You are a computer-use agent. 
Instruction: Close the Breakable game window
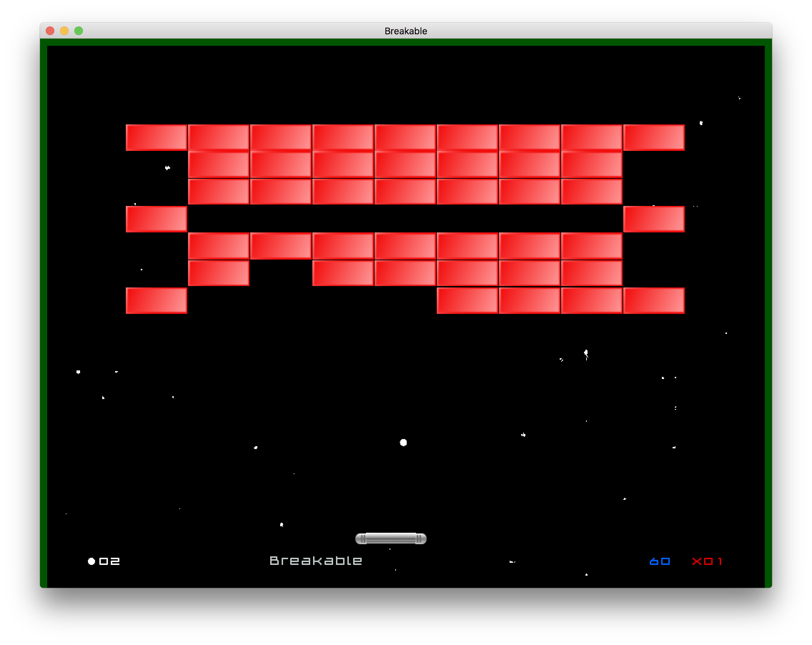(x=50, y=31)
